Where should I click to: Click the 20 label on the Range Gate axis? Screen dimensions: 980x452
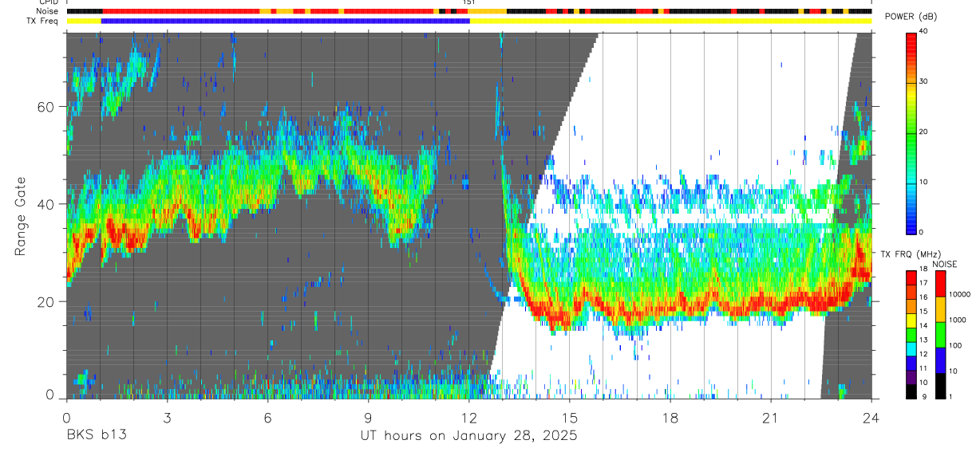[x=46, y=302]
